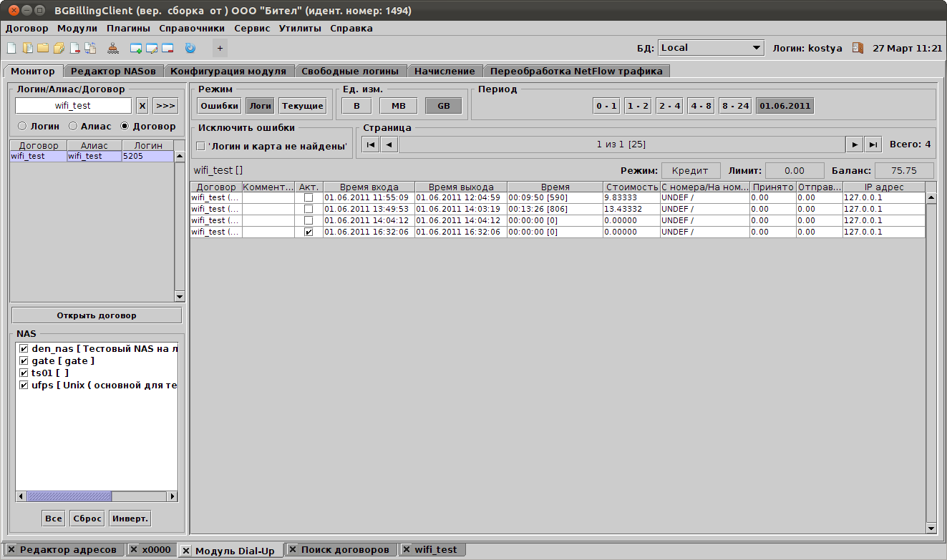Click the add window icon with green plus
947x560 pixels.
click(x=136, y=49)
